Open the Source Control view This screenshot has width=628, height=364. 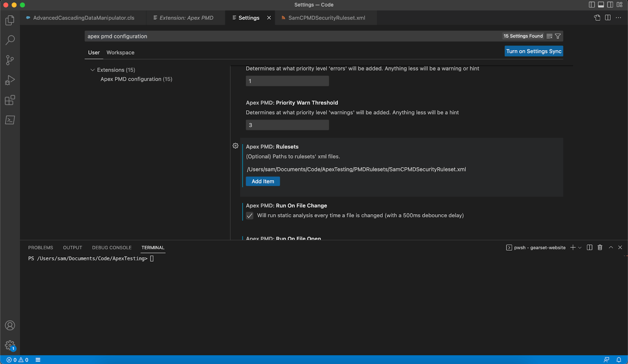(10, 60)
